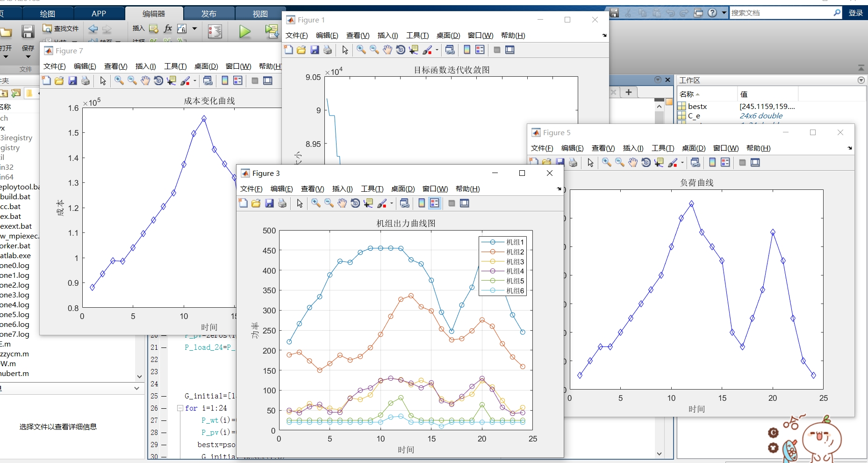This screenshot has width=868, height=463.
Task: Click 查找文件 find files button
Action: click(61, 29)
